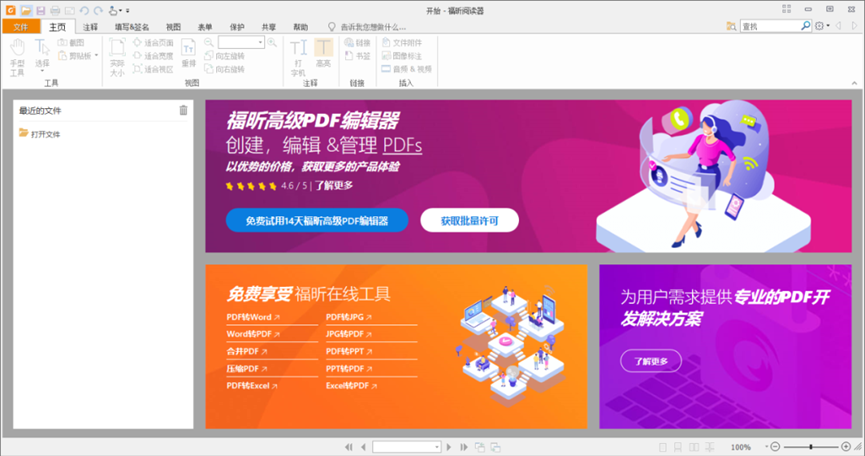Click 了解更多 button on purple banner
865x456 pixels.
click(651, 361)
